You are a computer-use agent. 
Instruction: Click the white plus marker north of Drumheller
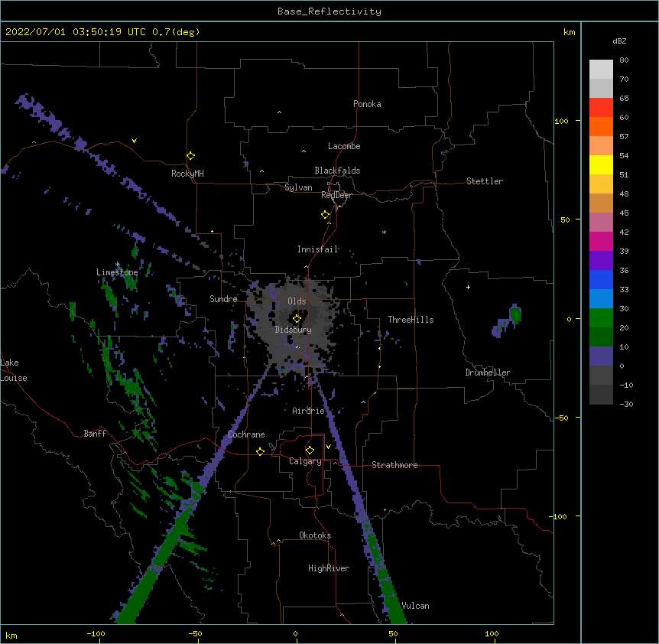[x=468, y=287]
